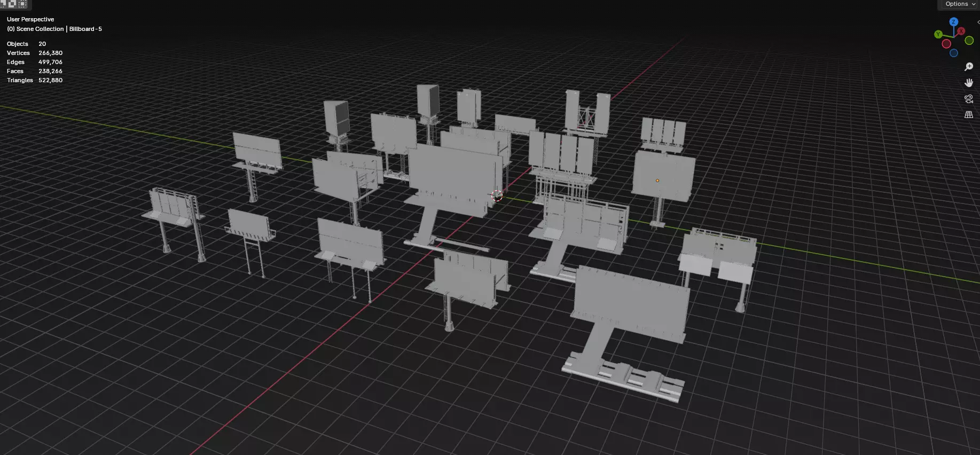Viewport: 980px width, 455px height.
Task: Click the "User Perspective" overlay text
Action: (30, 19)
